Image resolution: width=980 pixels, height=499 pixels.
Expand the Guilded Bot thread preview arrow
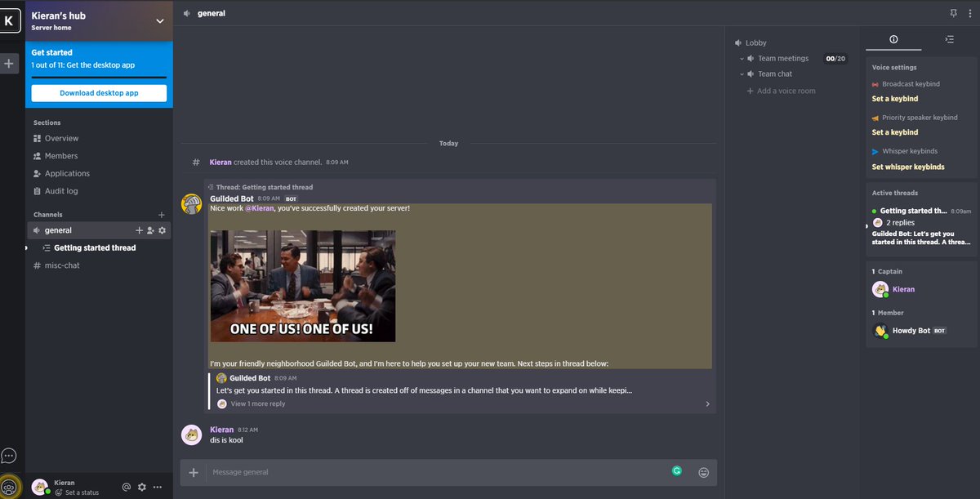coord(707,403)
